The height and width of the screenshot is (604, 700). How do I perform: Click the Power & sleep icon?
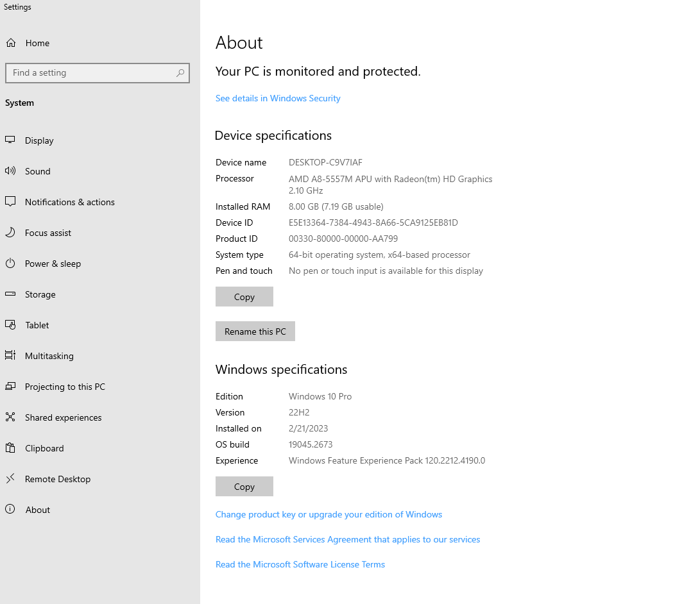tap(10, 264)
